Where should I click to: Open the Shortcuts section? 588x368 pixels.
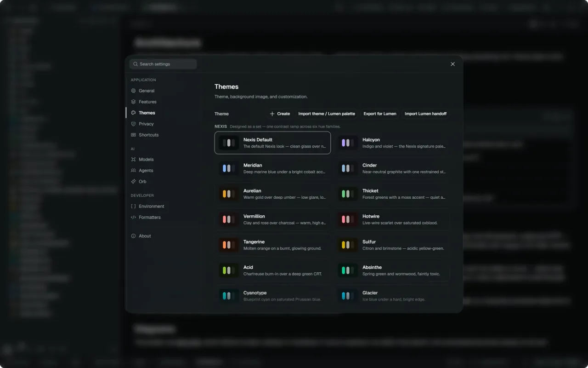pyautogui.click(x=163, y=135)
